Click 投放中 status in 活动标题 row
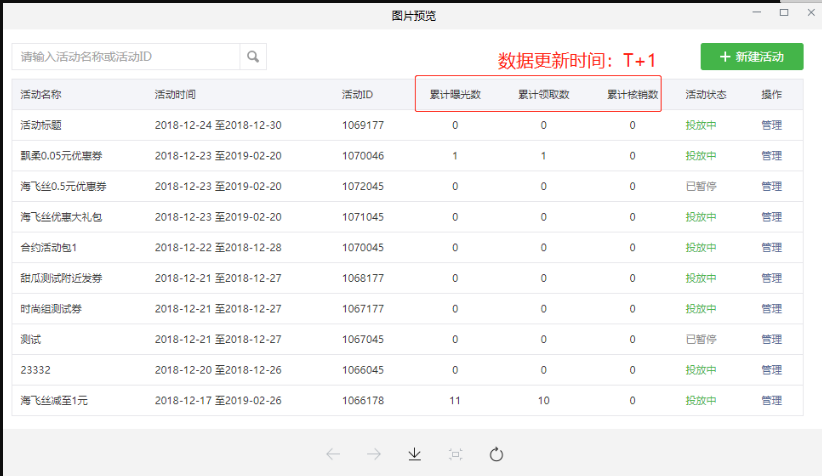822x476 pixels. click(x=701, y=125)
